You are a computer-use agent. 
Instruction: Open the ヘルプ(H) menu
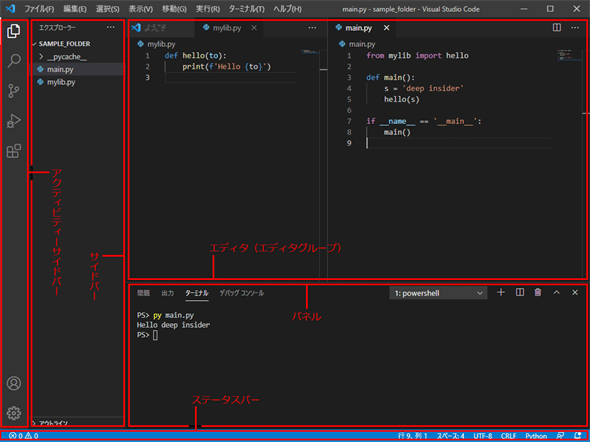287,9
